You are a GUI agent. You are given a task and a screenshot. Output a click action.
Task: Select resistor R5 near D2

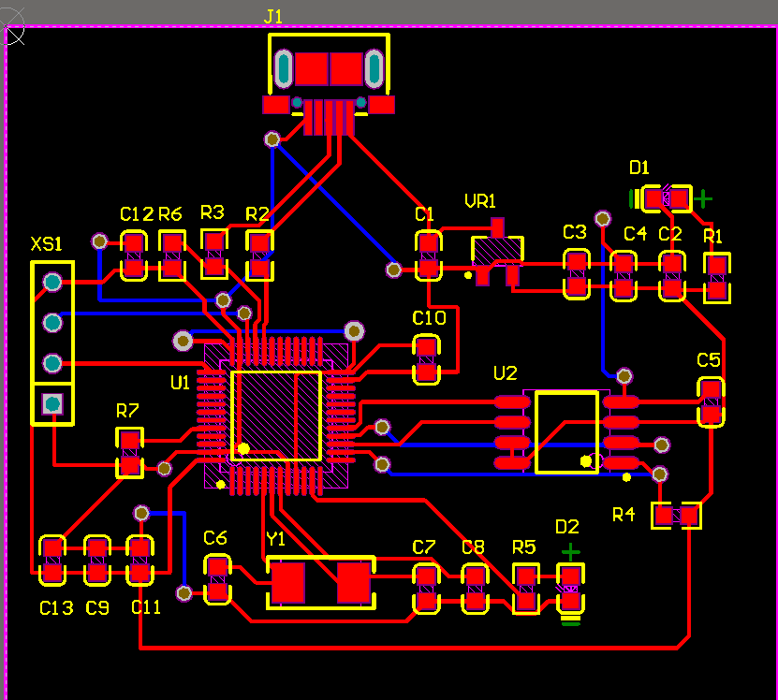pyautogui.click(x=526, y=590)
